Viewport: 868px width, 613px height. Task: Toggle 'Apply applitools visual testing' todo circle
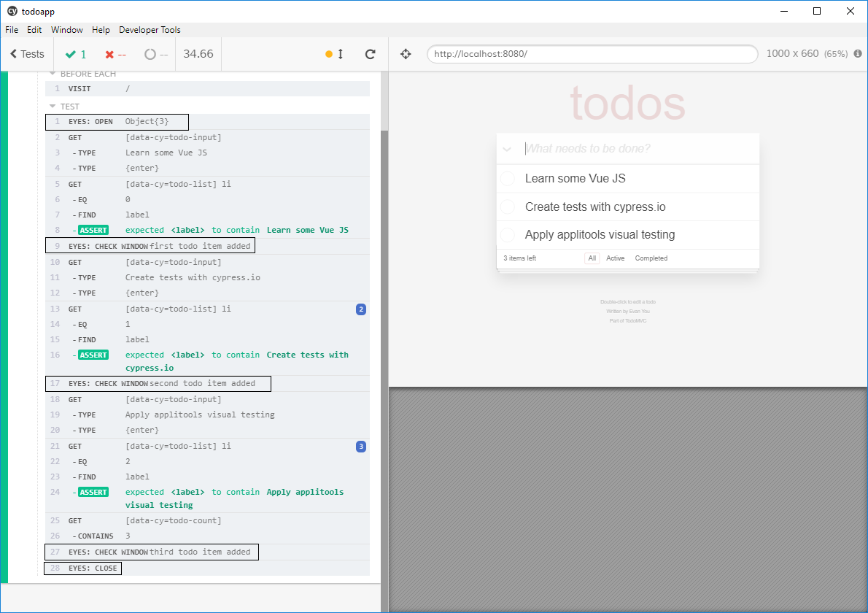pyautogui.click(x=508, y=235)
